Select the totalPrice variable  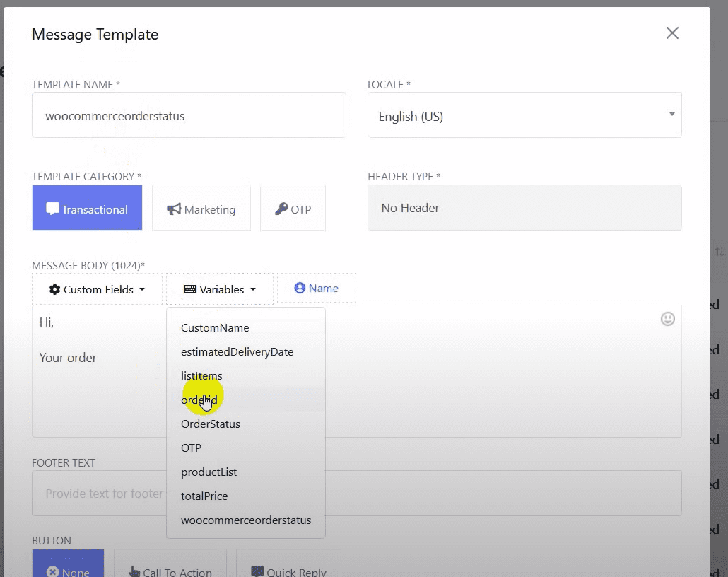pos(204,496)
